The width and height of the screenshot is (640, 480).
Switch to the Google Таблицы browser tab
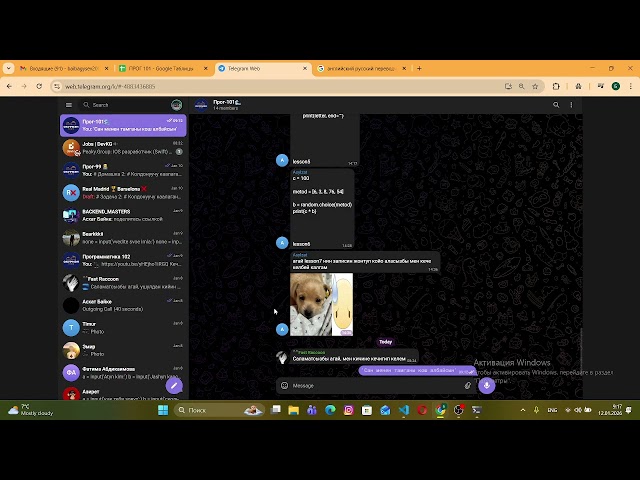tap(160, 68)
